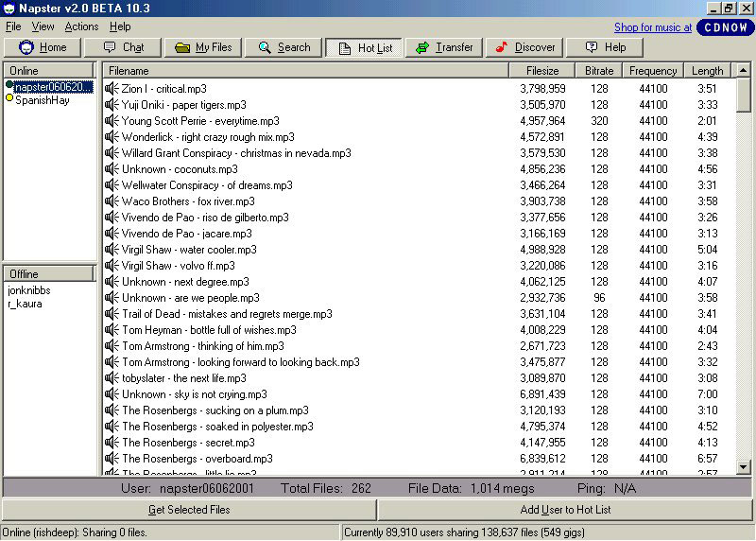
Task: Select user napster060620 in Online list
Action: (x=53, y=87)
